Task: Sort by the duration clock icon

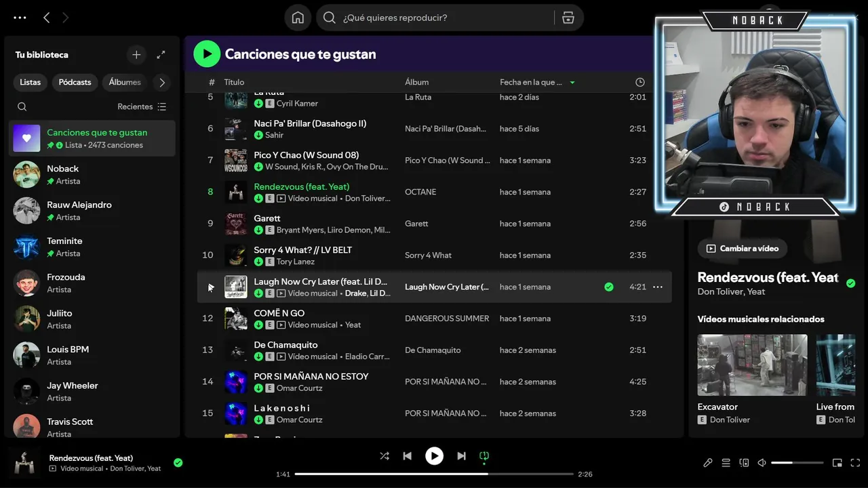Action: (x=640, y=82)
